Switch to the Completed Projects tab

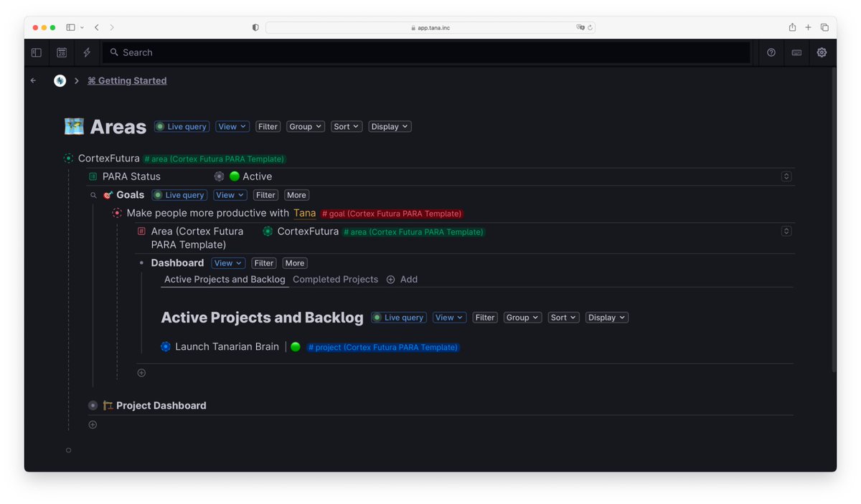tap(335, 280)
